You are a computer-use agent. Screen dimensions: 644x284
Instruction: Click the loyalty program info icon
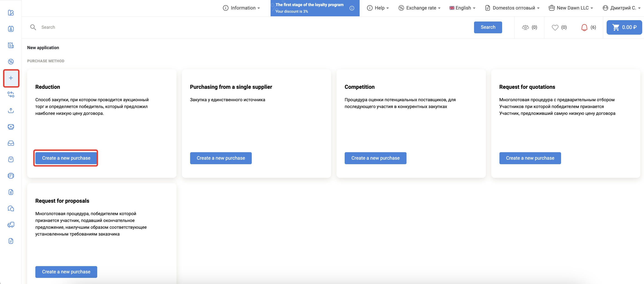(x=352, y=8)
